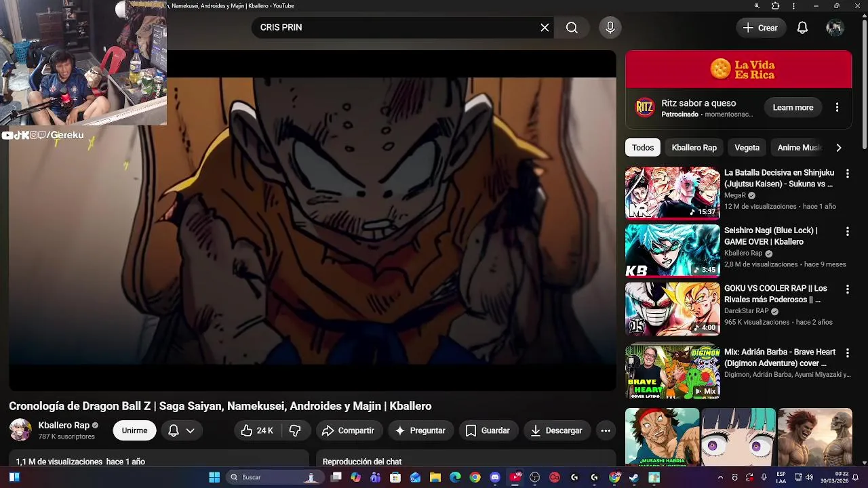Open the account avatar menu

[x=835, y=28]
